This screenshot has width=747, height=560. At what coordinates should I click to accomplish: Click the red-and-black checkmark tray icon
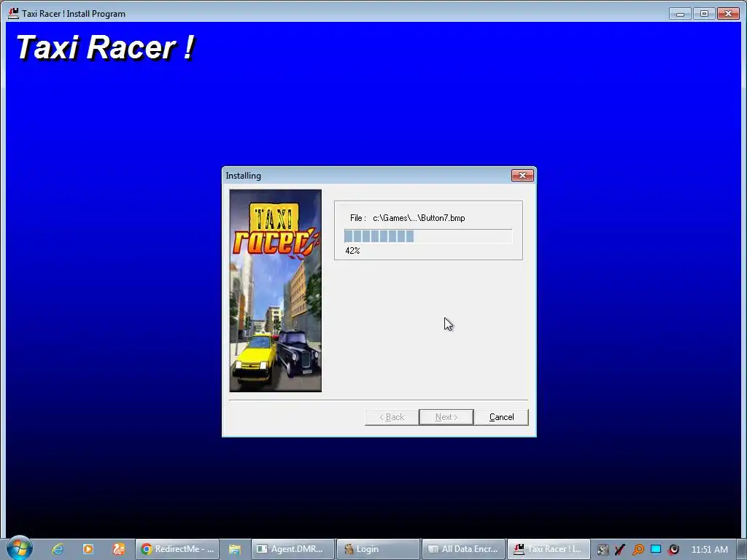click(x=620, y=550)
